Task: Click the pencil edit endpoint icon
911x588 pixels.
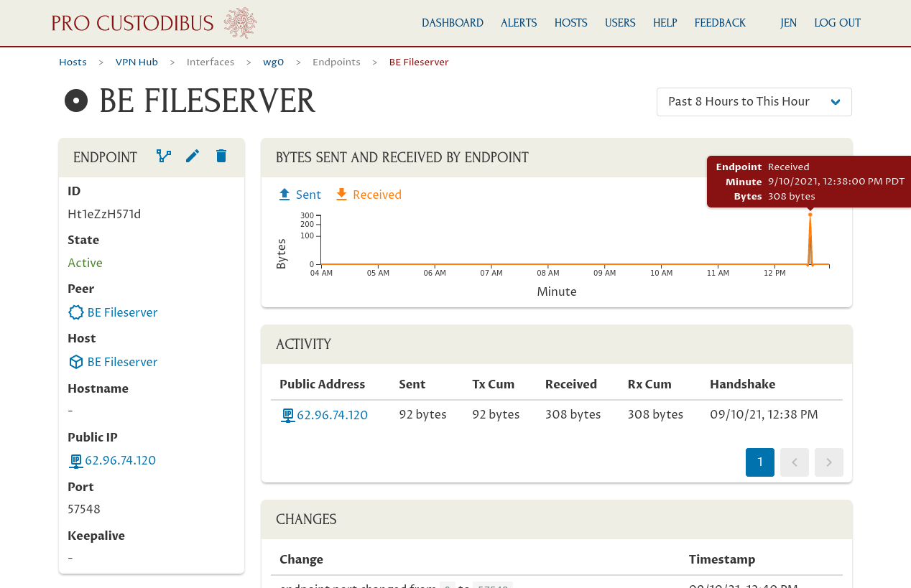Action: [x=193, y=156]
